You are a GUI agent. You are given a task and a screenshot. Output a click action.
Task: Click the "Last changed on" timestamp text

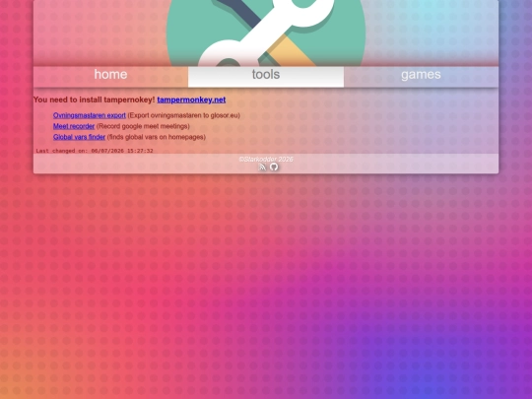(95, 151)
